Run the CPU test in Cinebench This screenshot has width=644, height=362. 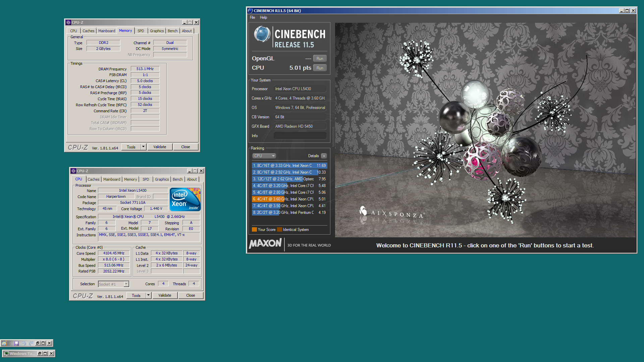(x=320, y=68)
